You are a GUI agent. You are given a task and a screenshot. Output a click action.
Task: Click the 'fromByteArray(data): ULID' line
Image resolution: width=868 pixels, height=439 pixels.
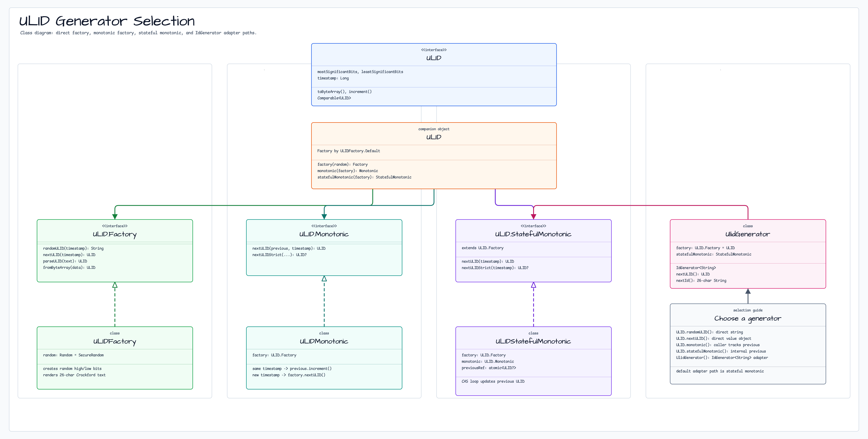point(69,267)
